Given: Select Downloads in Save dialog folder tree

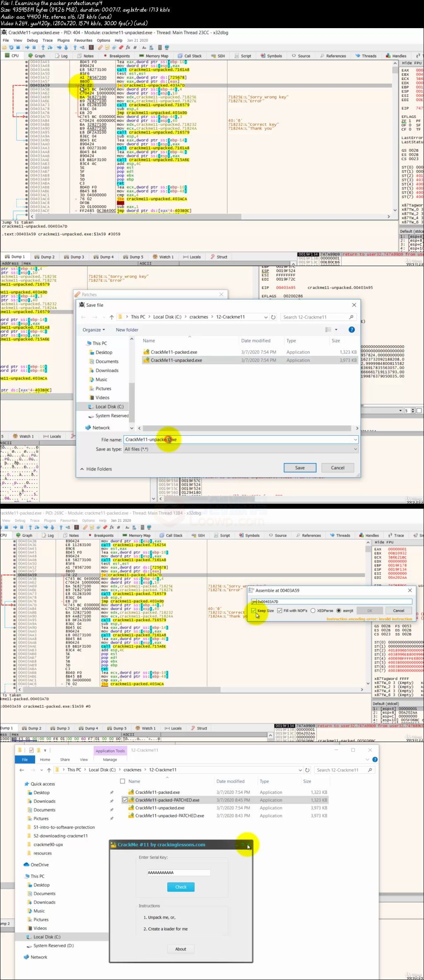Looking at the screenshot, I should click(107, 370).
